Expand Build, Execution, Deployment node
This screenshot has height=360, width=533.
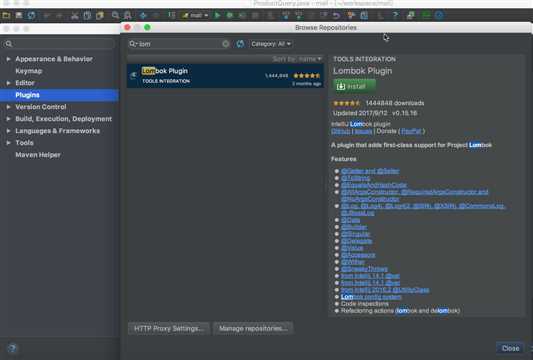click(x=8, y=119)
